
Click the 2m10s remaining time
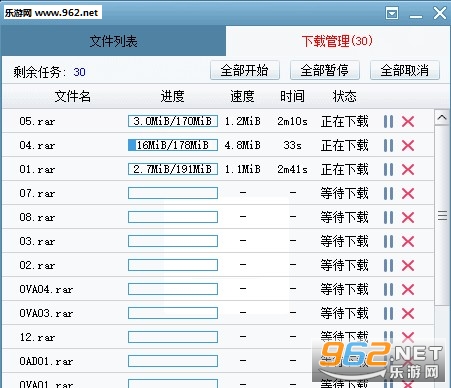coord(292,121)
